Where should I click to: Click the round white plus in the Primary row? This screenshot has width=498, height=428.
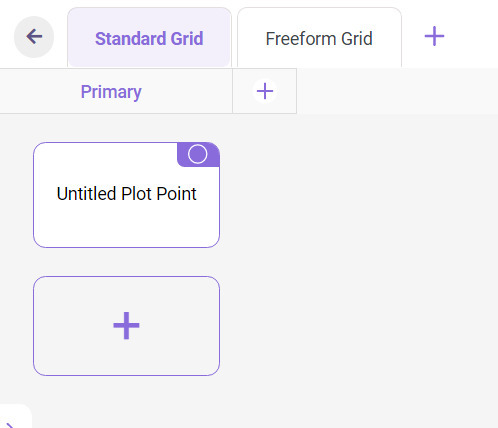(x=265, y=91)
